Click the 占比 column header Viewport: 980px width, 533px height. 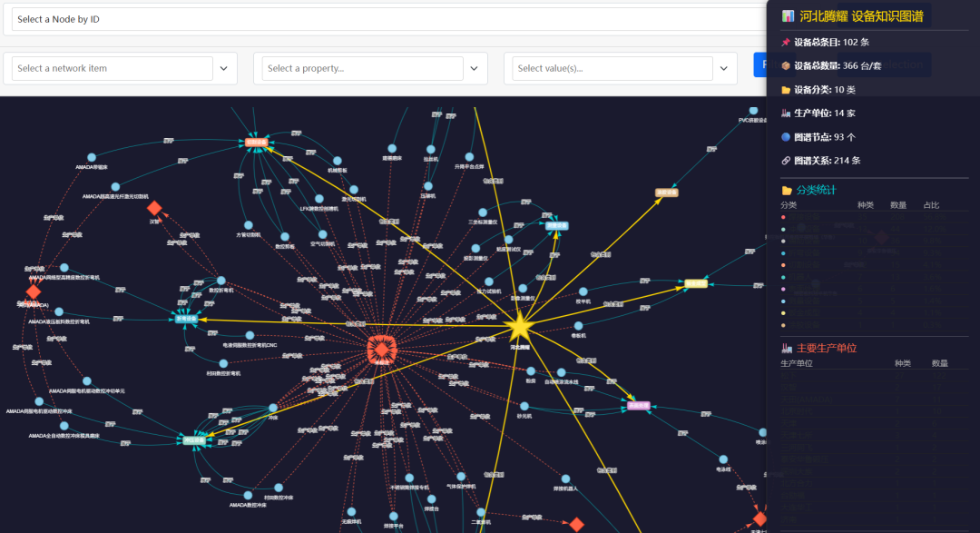(x=931, y=205)
